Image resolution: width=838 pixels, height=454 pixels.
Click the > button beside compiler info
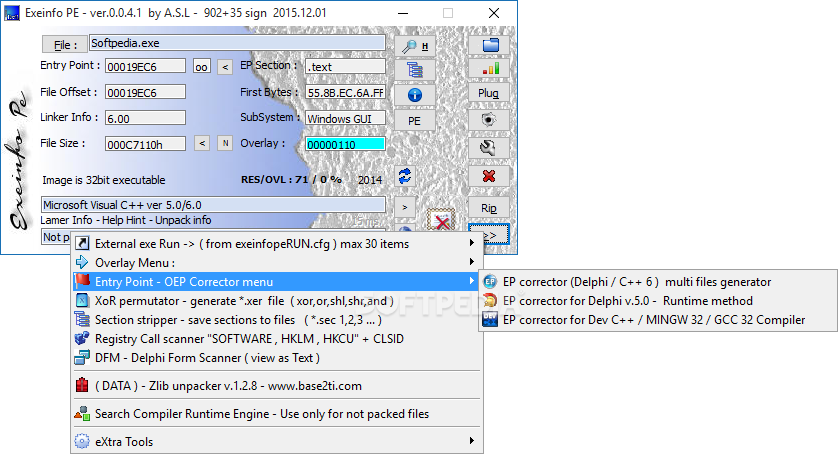click(x=405, y=207)
